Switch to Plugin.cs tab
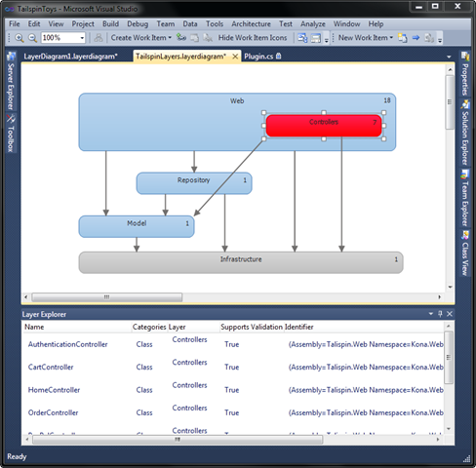This screenshot has width=476, height=468. point(262,57)
